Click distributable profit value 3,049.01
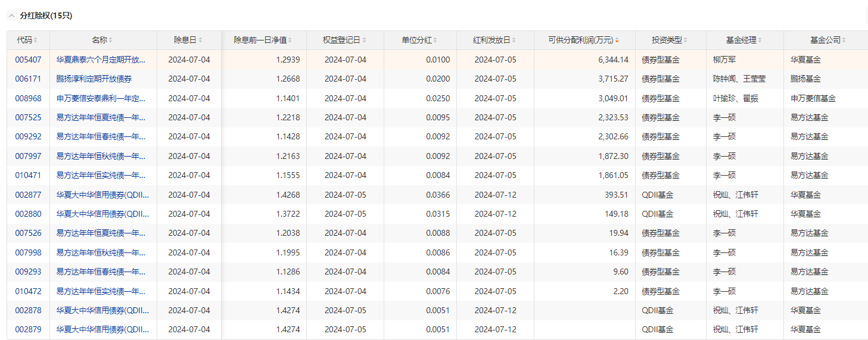 coord(613,98)
